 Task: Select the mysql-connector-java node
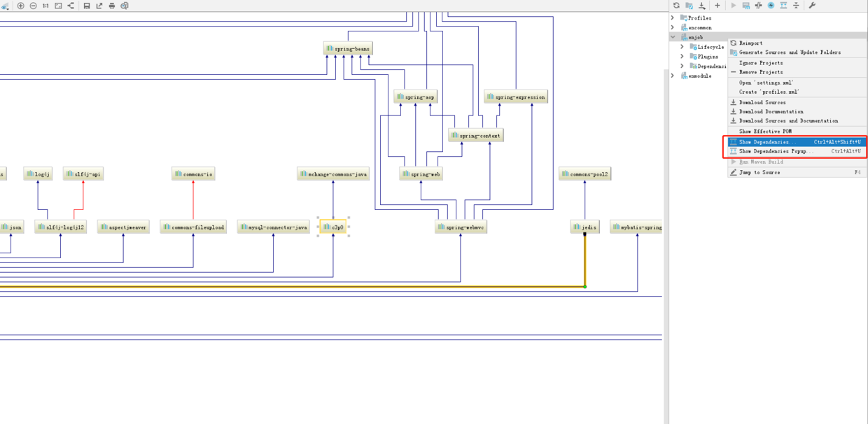[273, 227]
